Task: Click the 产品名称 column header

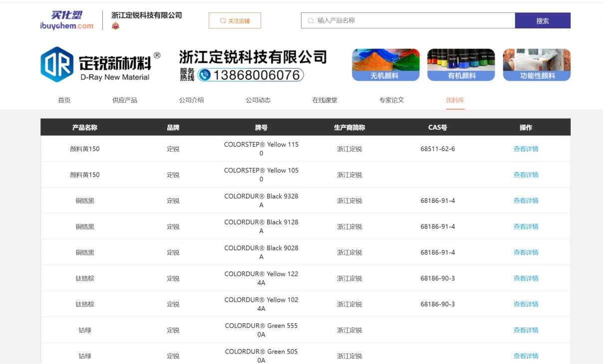Action: (85, 128)
